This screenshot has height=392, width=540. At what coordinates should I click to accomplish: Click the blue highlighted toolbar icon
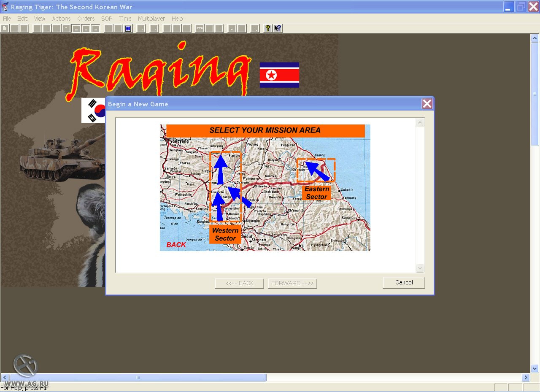click(x=128, y=28)
